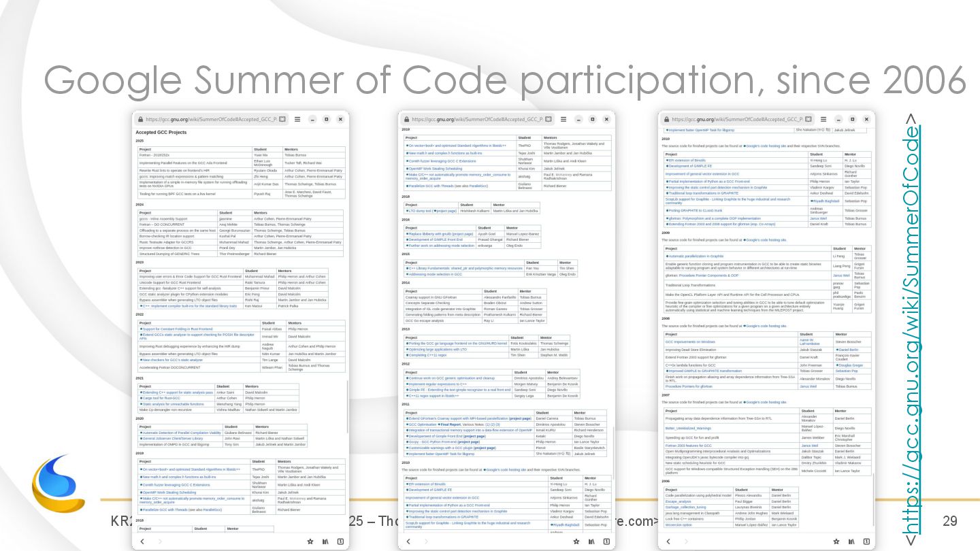Open tab overview in right browser window

867,541
